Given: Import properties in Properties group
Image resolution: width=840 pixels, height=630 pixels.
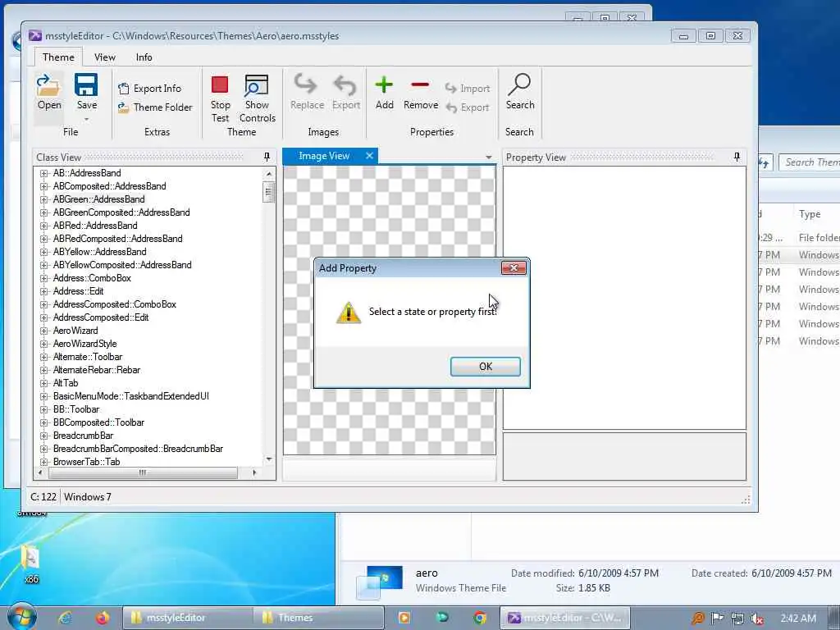Looking at the screenshot, I should (x=468, y=89).
